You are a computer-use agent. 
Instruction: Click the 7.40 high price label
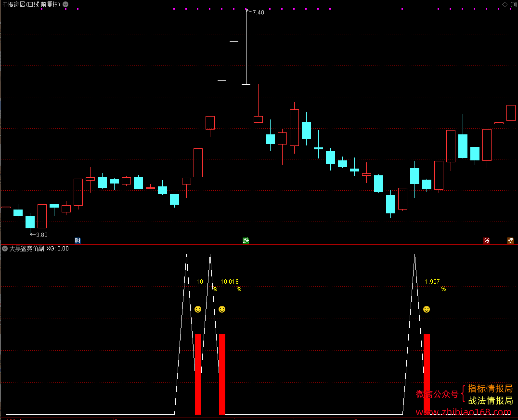click(x=259, y=13)
